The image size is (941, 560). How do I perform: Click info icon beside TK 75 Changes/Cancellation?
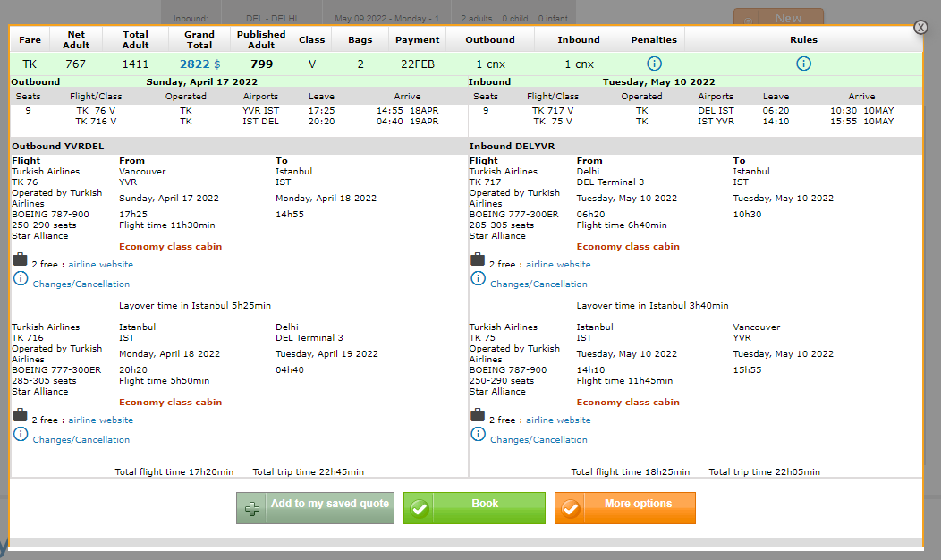[x=479, y=435]
